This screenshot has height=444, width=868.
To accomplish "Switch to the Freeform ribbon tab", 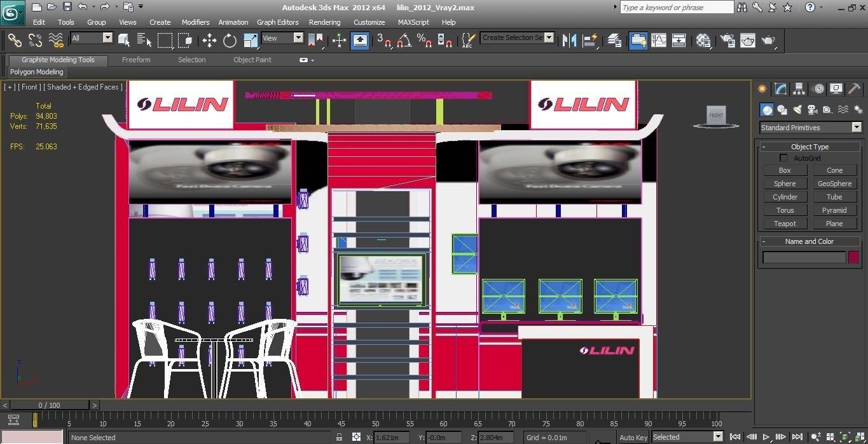I will [x=136, y=60].
